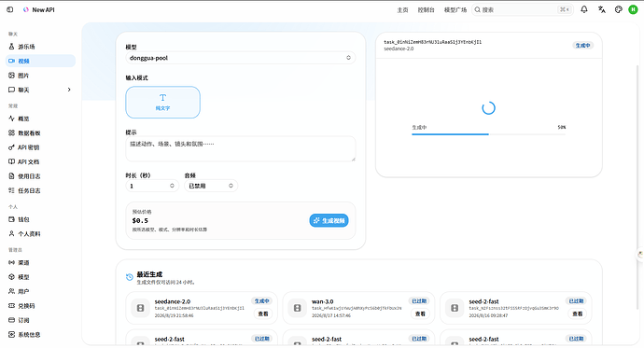This screenshot has width=644, height=348.
Task: Click 查看 on the wan-3.0 card
Action: [x=420, y=313]
